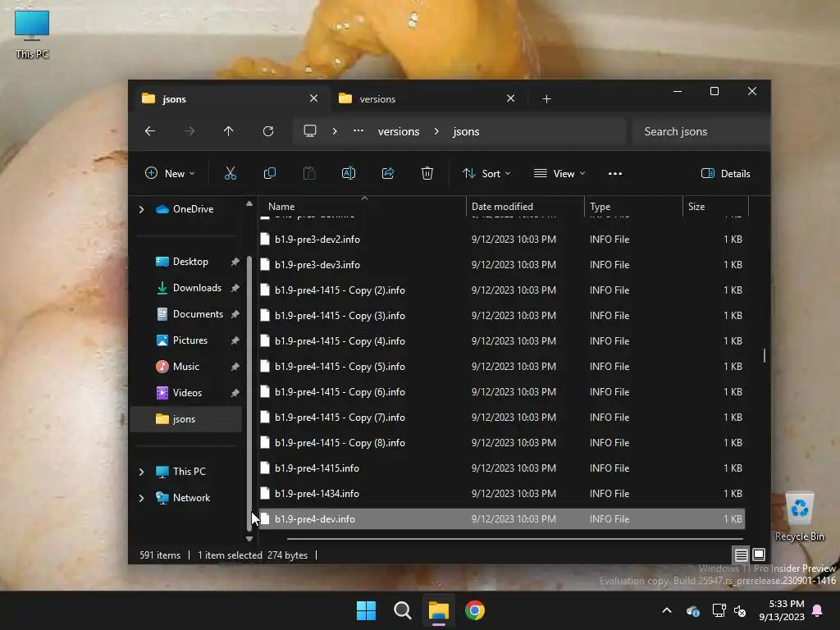840x630 pixels.
Task: Click the Copy icon in toolbar
Action: [x=269, y=173]
